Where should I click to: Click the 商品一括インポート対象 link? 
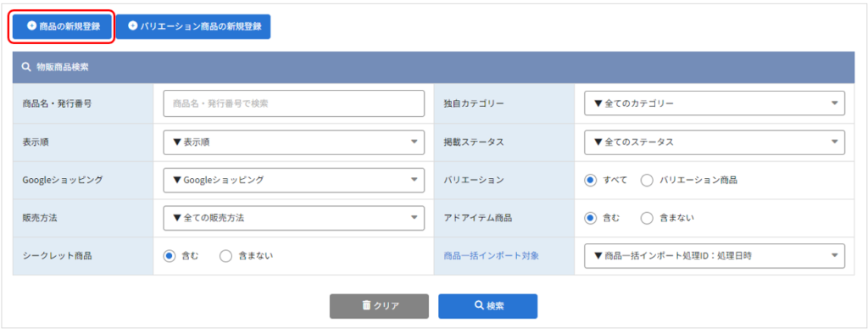(x=491, y=256)
